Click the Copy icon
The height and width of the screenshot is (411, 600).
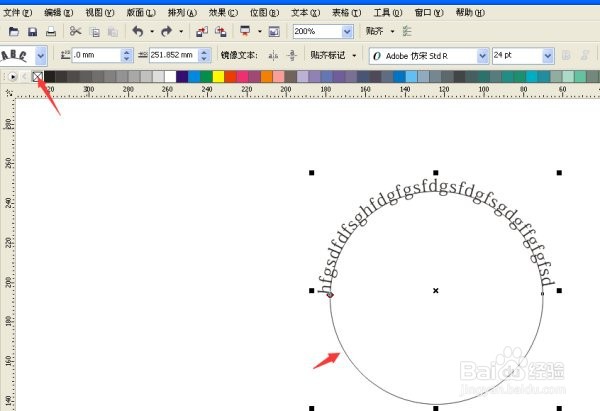tap(95, 32)
